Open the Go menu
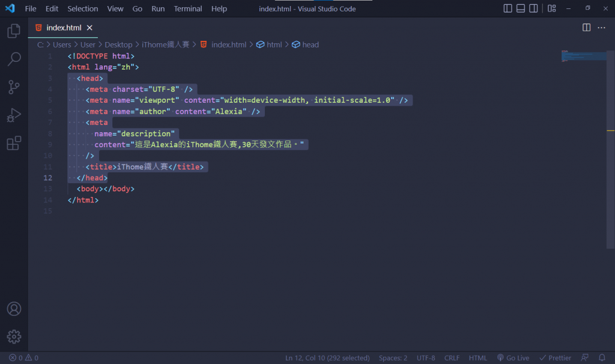Screen dimensions: 615x364 point(138,8)
